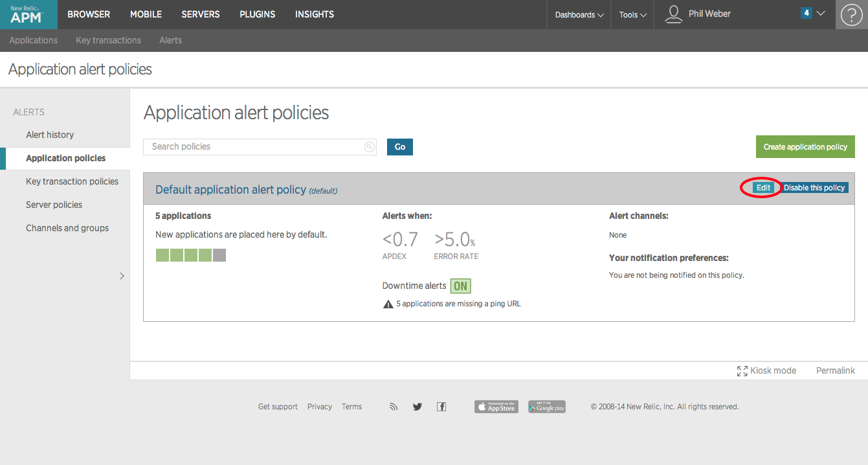
Task: Click the Google Play download badge
Action: 547,407
